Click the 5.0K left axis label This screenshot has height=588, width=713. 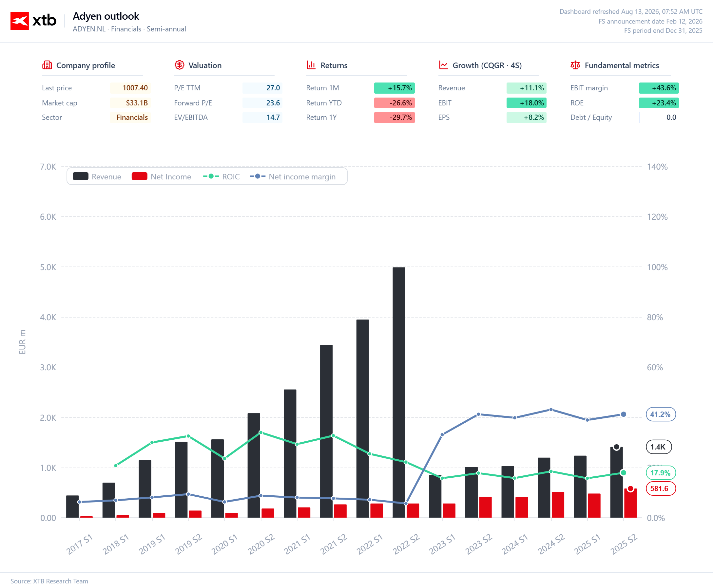click(48, 267)
